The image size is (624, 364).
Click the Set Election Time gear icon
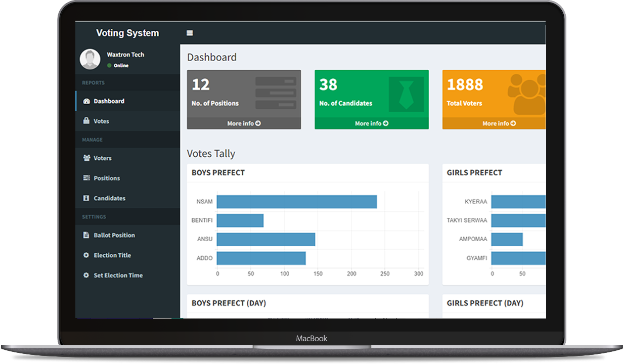pyautogui.click(x=86, y=276)
